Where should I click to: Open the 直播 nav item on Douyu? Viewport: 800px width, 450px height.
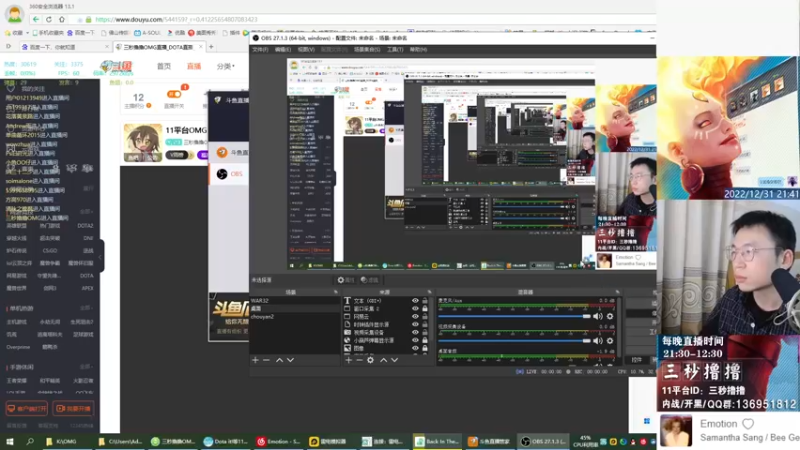click(194, 66)
